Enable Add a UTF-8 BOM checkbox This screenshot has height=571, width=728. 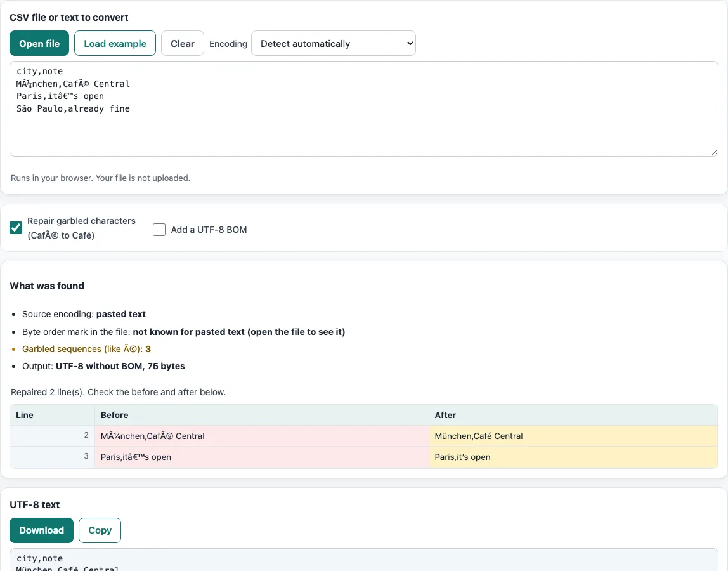159,230
